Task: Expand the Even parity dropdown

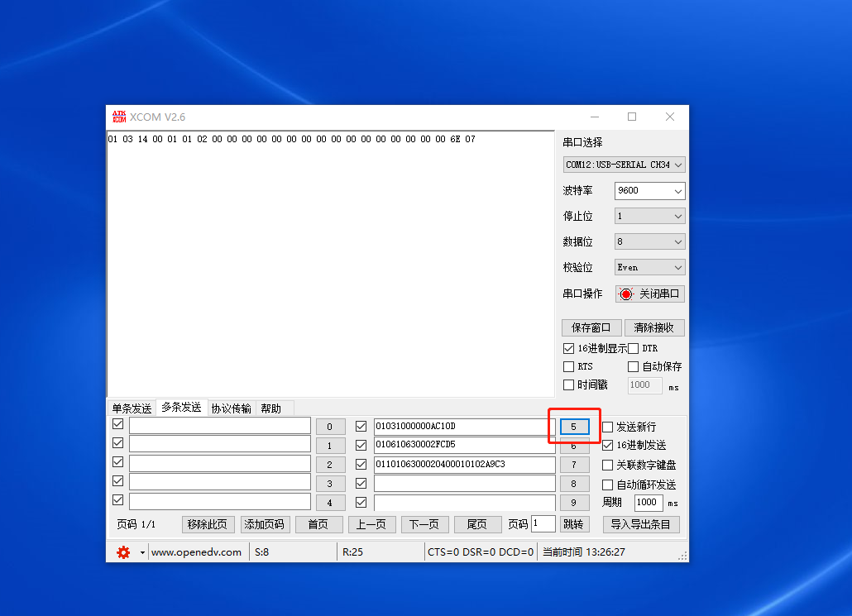Action: pos(649,267)
